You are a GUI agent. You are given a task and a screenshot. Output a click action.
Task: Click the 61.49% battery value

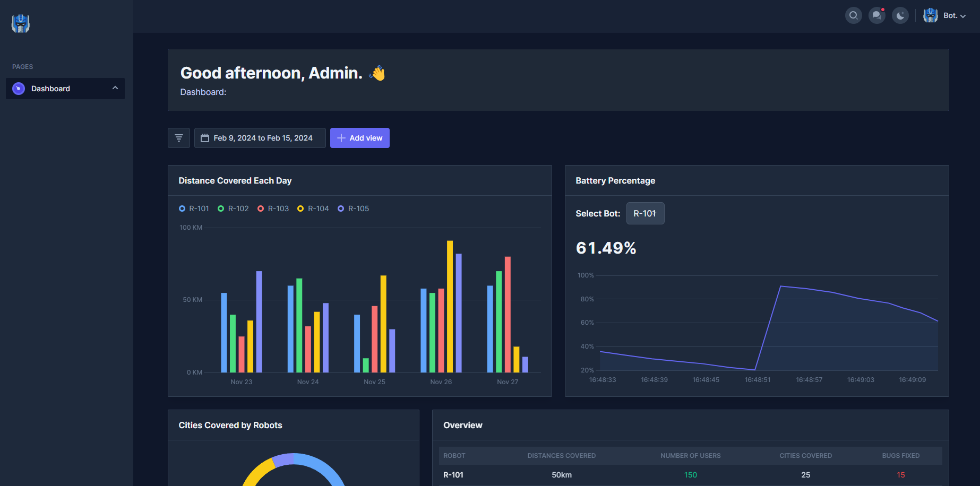[606, 248]
